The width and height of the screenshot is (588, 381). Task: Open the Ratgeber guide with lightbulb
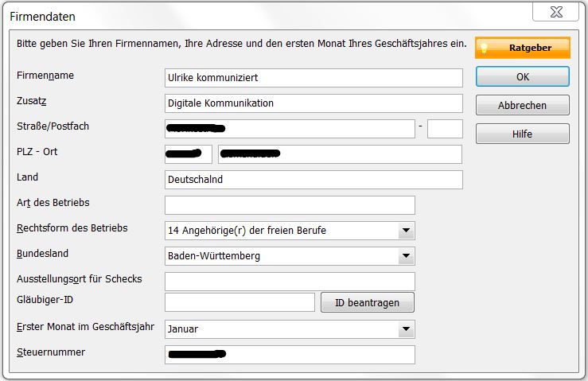pos(523,48)
